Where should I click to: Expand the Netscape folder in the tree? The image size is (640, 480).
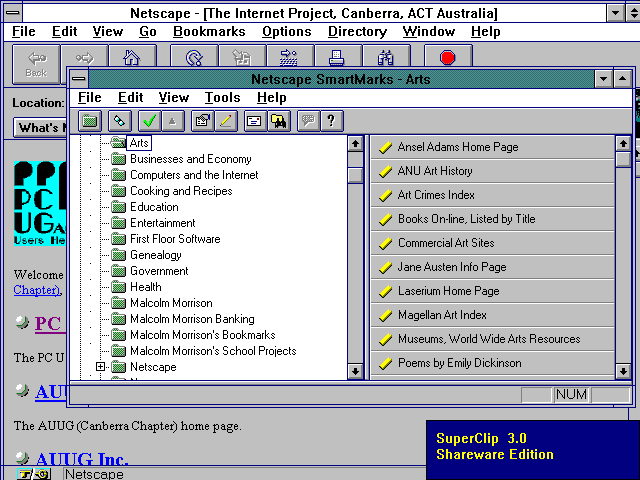click(x=101, y=367)
